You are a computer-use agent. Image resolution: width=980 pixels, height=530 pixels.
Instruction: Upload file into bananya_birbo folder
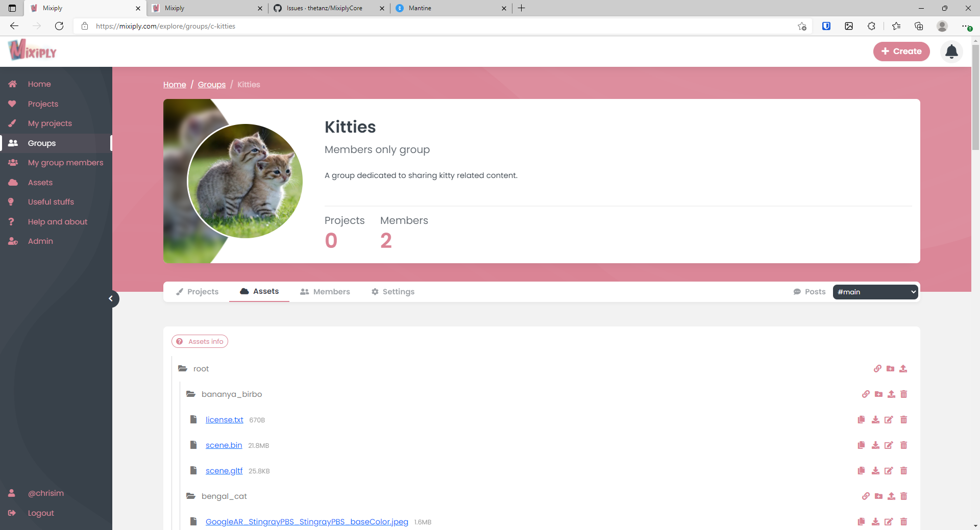point(891,394)
